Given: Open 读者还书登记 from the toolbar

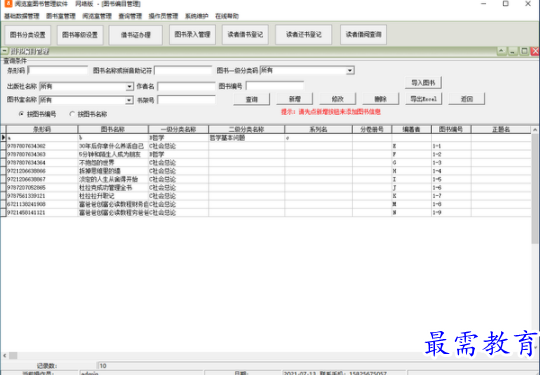Looking at the screenshot, I should pyautogui.click(x=303, y=34).
